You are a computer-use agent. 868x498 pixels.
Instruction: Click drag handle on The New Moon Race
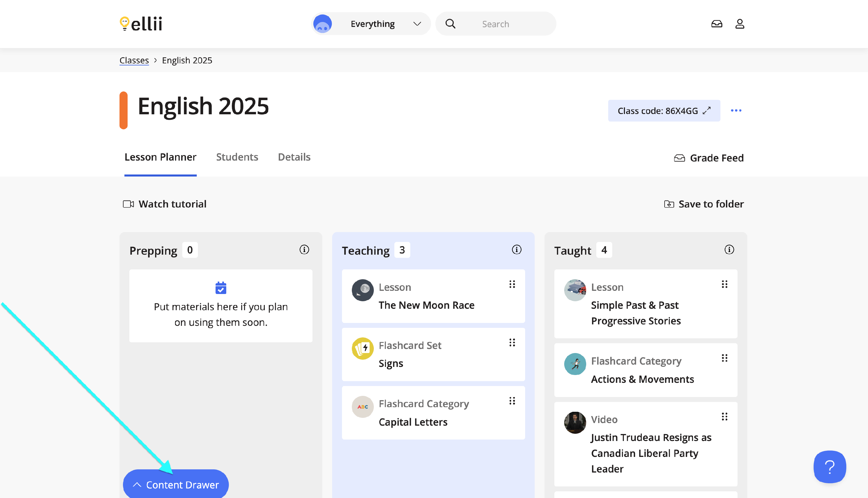pyautogui.click(x=512, y=284)
